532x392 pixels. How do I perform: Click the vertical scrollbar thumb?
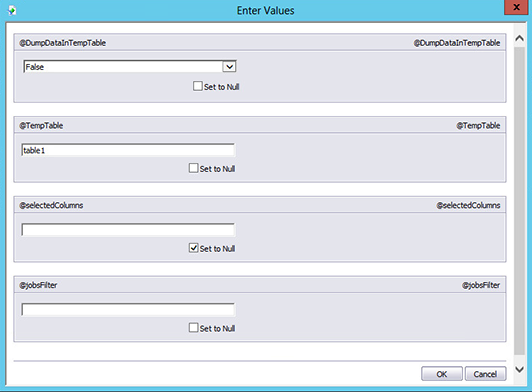click(x=519, y=201)
